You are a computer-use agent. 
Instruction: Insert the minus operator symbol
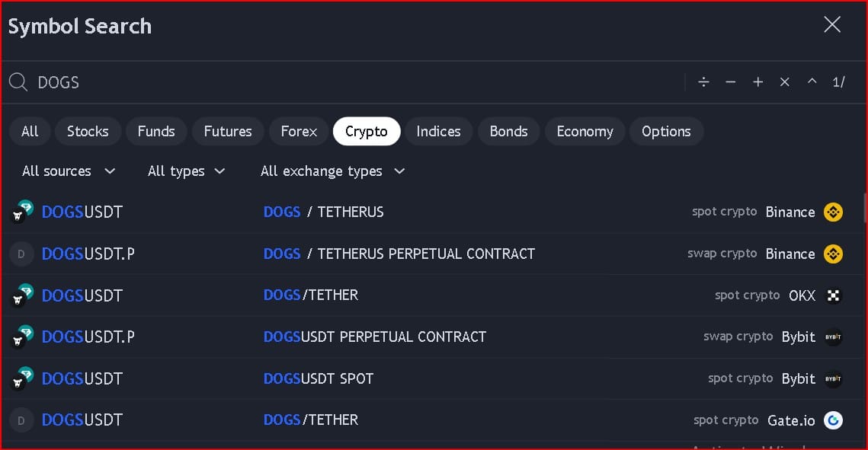tap(731, 82)
